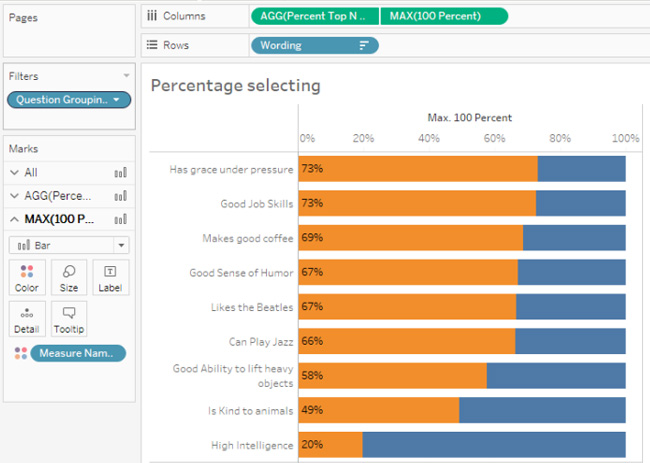Click the blue segment of the High Intelligence bar
Viewport: 650px width, 463px height.
(x=494, y=445)
